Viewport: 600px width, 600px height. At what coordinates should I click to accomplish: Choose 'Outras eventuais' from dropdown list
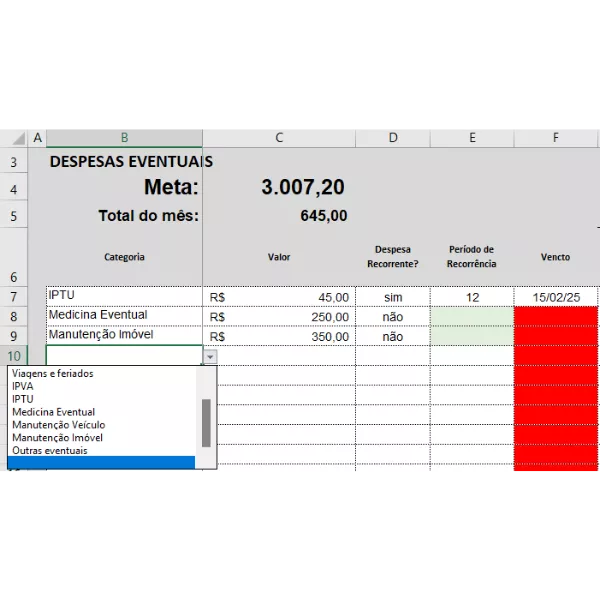click(x=101, y=450)
